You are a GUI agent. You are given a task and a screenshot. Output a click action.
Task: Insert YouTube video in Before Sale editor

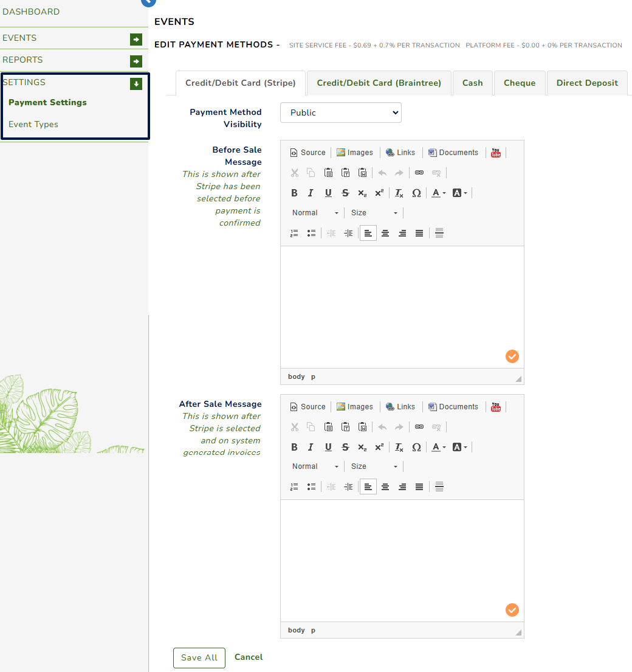click(496, 153)
